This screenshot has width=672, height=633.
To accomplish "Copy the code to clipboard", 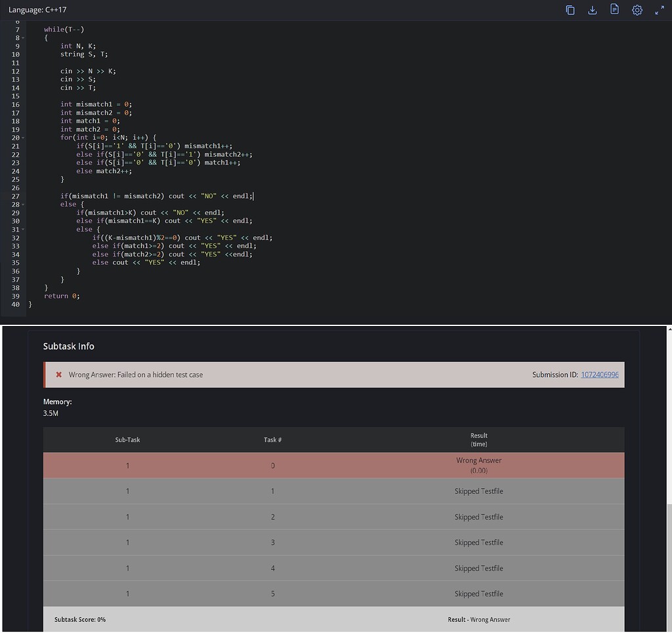I will point(570,10).
